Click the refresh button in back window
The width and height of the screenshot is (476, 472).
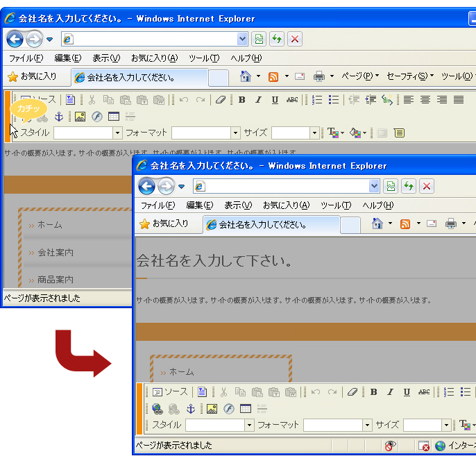[277, 39]
